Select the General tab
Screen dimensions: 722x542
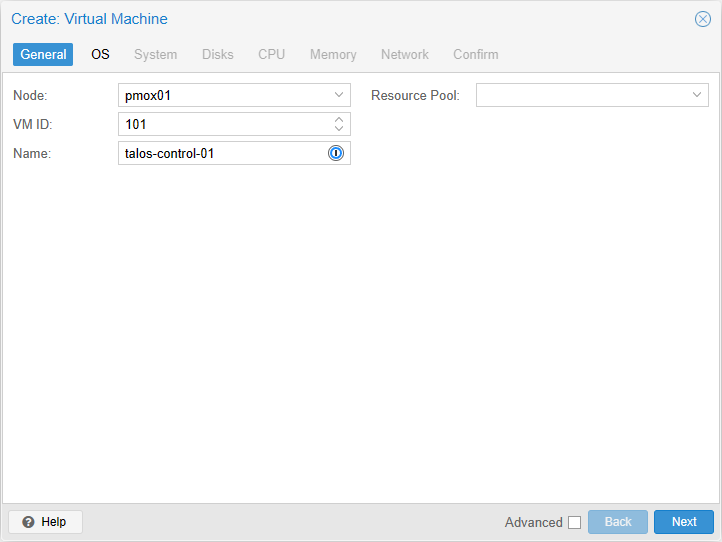click(x=43, y=54)
